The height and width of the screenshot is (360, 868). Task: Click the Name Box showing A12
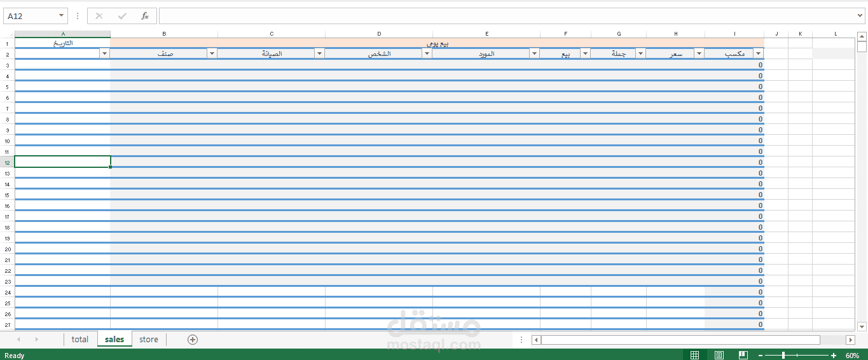(30, 16)
